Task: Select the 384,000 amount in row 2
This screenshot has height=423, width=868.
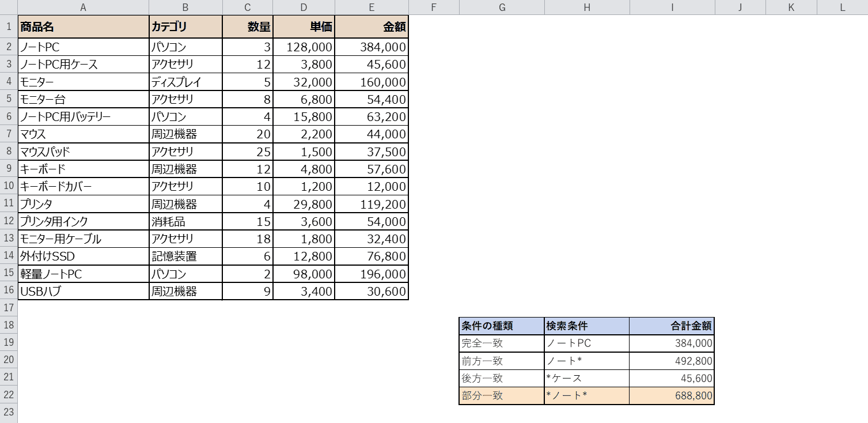Action: pos(372,47)
